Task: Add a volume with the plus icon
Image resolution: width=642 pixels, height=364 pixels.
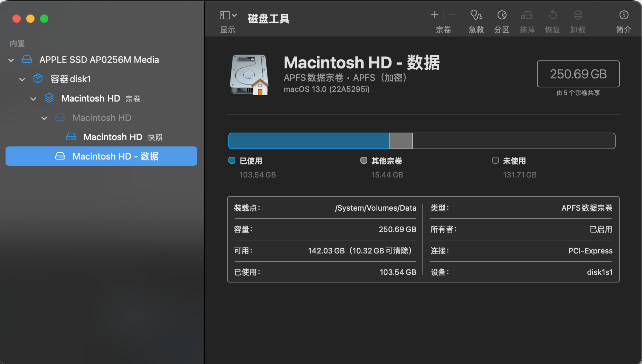Action: (435, 15)
